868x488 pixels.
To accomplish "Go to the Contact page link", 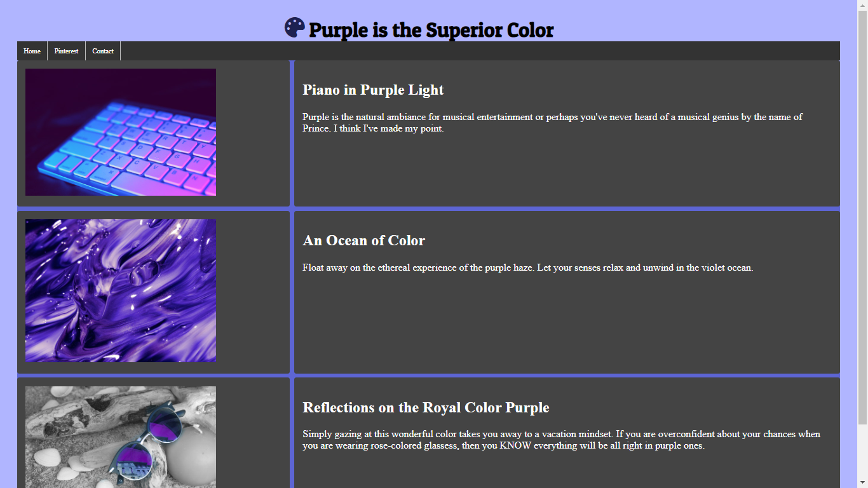I will (103, 51).
